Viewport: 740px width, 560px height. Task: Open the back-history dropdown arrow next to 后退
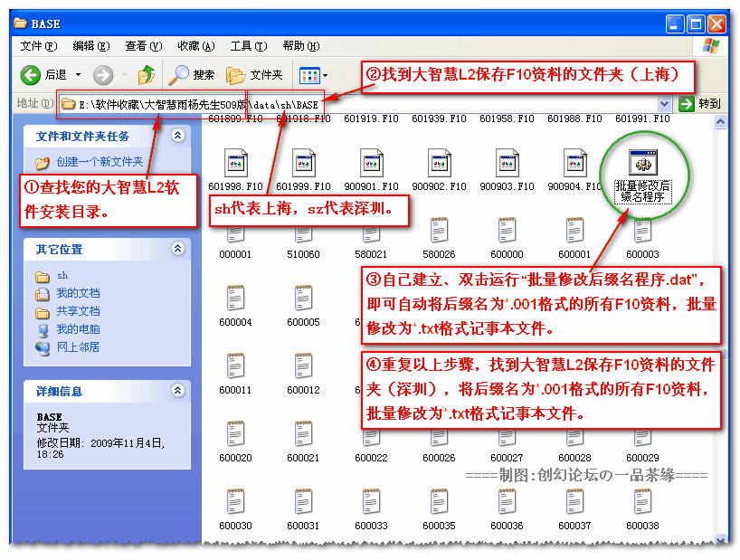coord(79,74)
